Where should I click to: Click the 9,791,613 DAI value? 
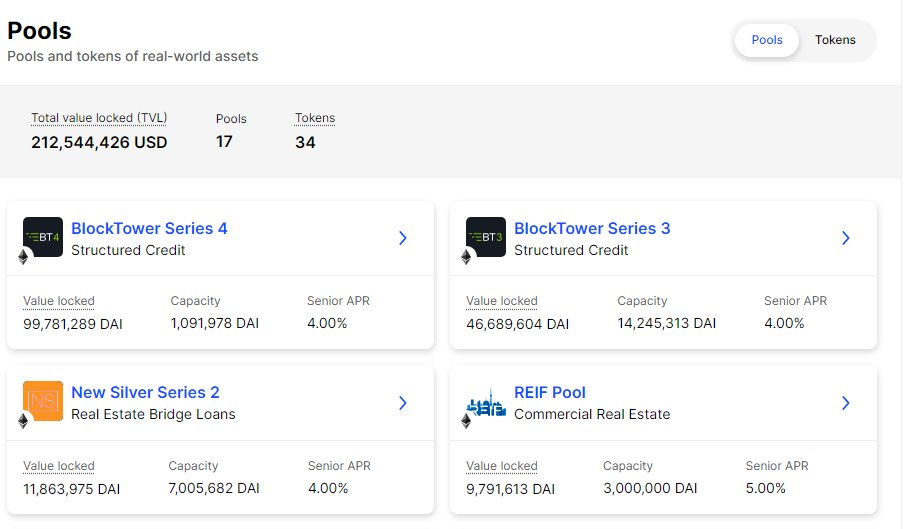[510, 489]
